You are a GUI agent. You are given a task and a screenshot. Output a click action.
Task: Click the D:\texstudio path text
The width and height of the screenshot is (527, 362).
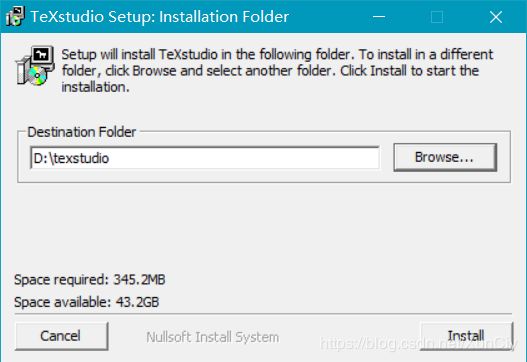[71, 158]
